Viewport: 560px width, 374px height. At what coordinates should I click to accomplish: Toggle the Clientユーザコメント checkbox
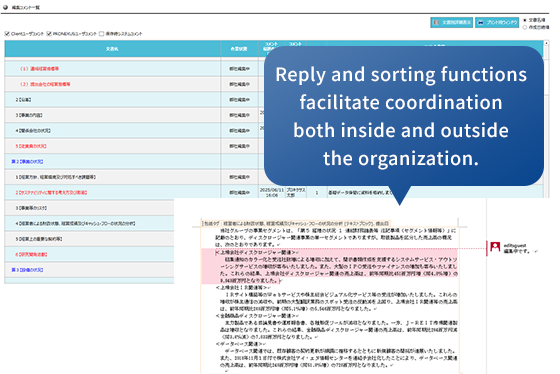7,34
